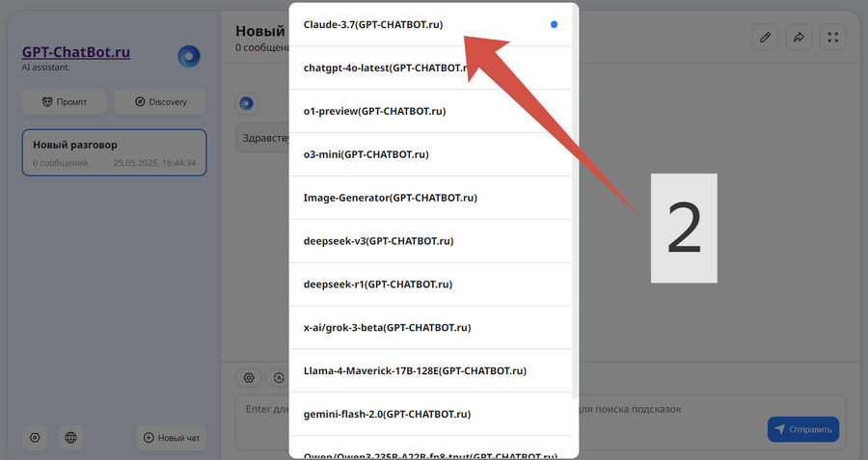
Task: Click the circular icon next to chat gear
Action: click(x=279, y=377)
